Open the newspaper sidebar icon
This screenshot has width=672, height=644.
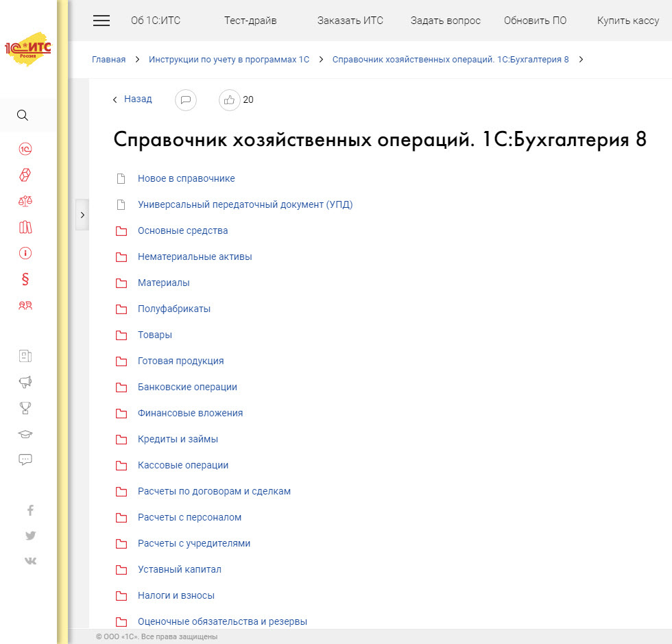click(x=25, y=356)
